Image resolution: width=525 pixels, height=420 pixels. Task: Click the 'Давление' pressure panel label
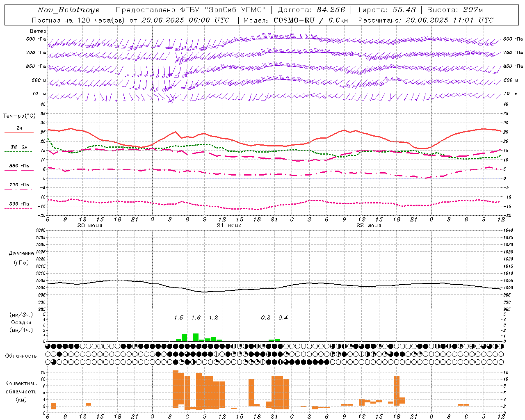(x=21, y=253)
